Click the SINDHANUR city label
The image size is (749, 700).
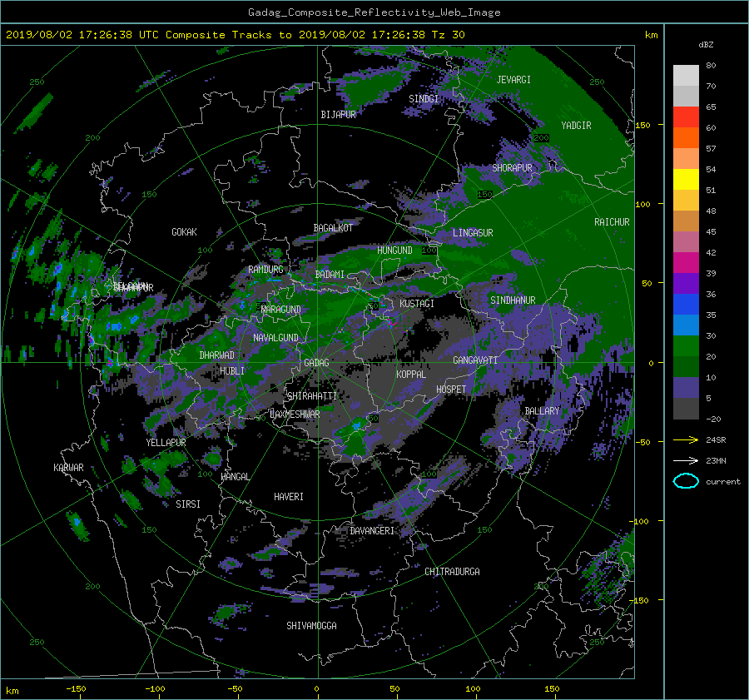click(513, 300)
